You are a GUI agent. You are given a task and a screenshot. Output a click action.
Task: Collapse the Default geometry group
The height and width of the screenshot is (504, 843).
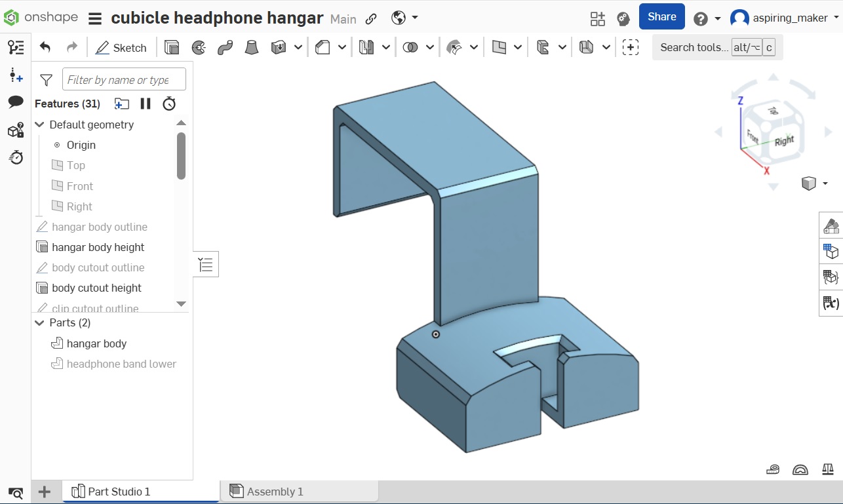[x=39, y=125]
